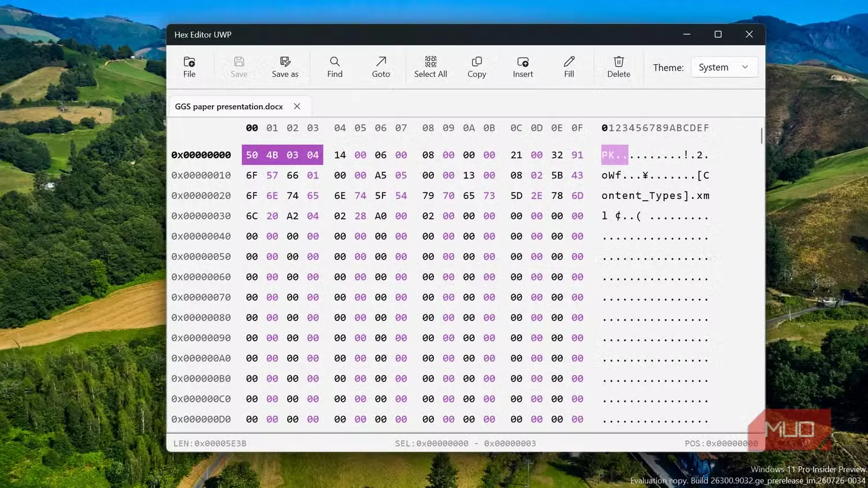Image resolution: width=868 pixels, height=488 pixels.
Task: Click column header 0F
Action: pyautogui.click(x=577, y=128)
